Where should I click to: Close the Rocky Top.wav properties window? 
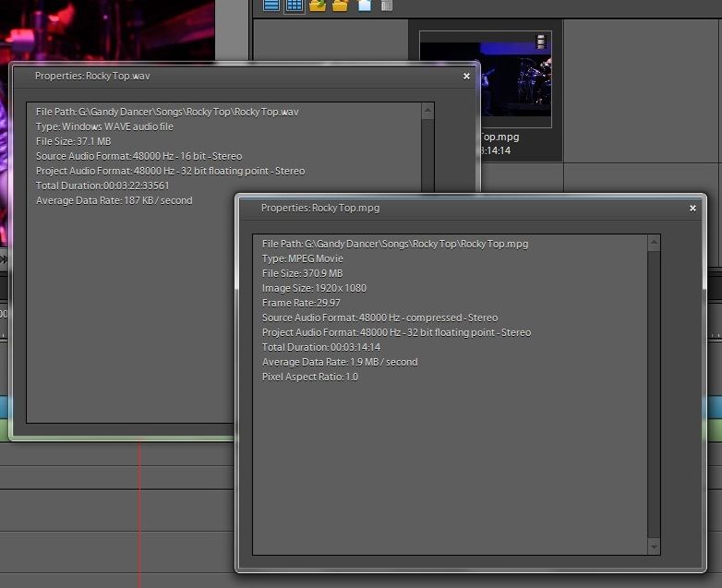[466, 77]
